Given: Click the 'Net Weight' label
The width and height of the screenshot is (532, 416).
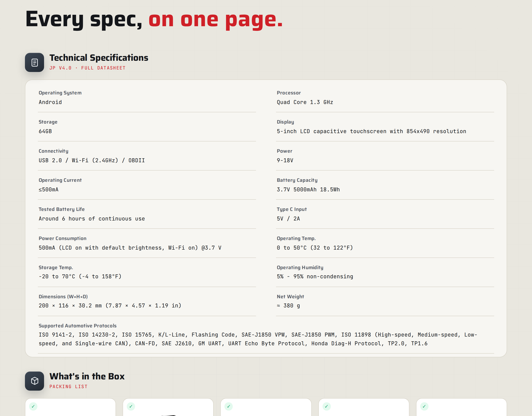Looking at the screenshot, I should point(290,297).
